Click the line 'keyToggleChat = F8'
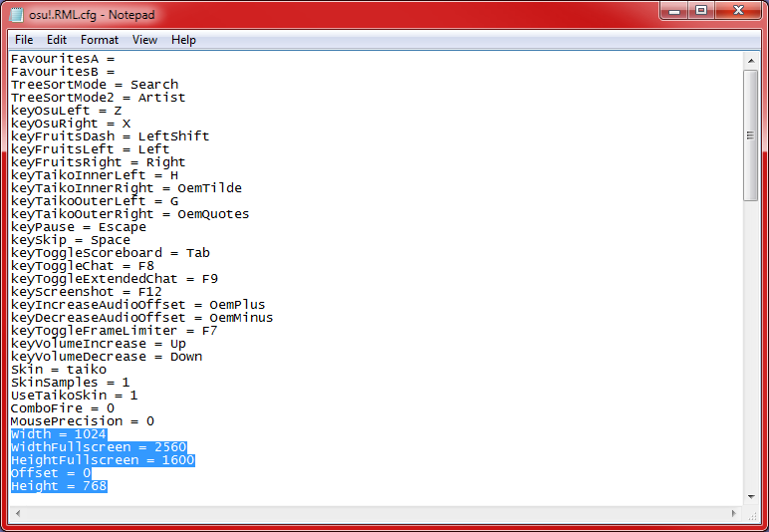 83,266
